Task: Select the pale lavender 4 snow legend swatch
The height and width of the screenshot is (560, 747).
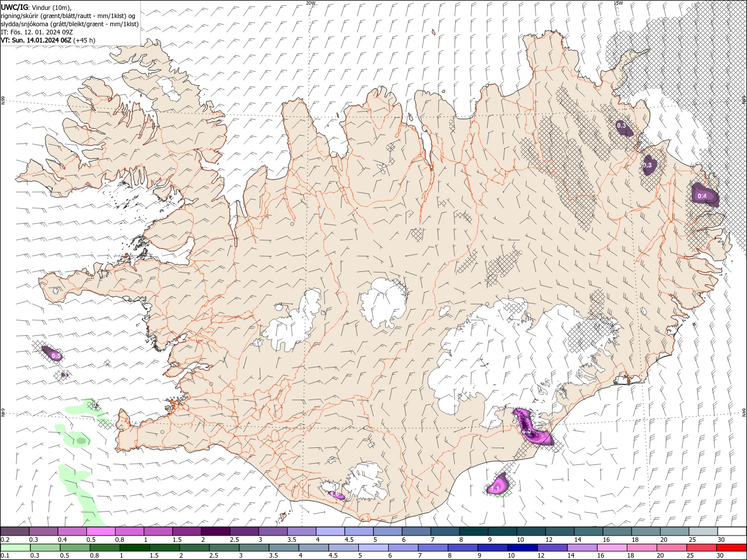Action: tap(329, 531)
